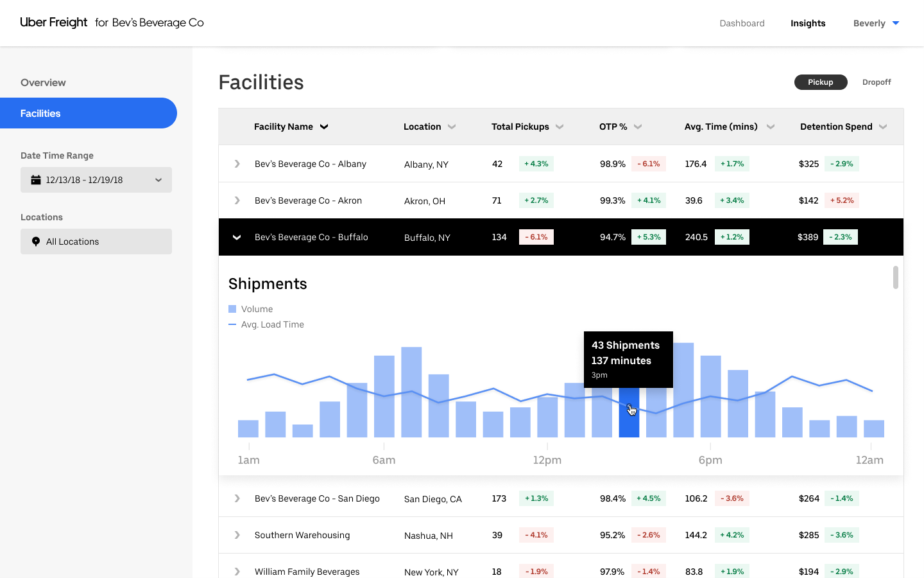924x578 pixels.
Task: Click the Uber Freight logo
Action: (54, 22)
